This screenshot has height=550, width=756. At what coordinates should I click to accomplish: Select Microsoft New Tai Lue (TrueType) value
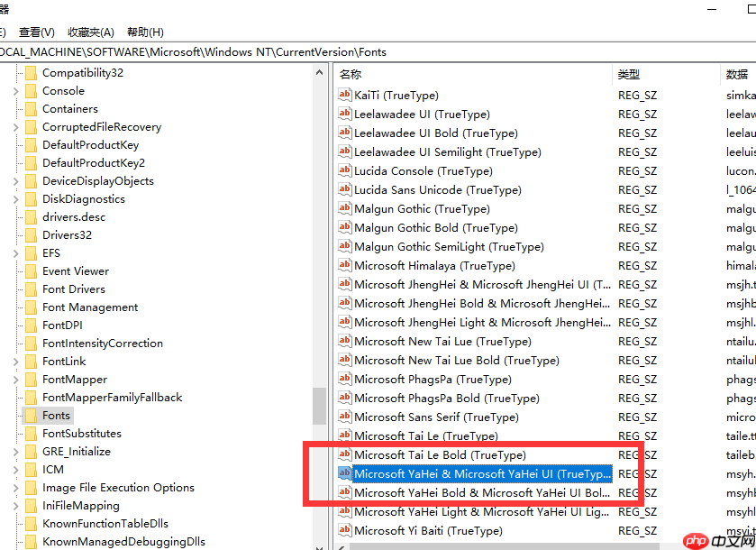(x=442, y=342)
